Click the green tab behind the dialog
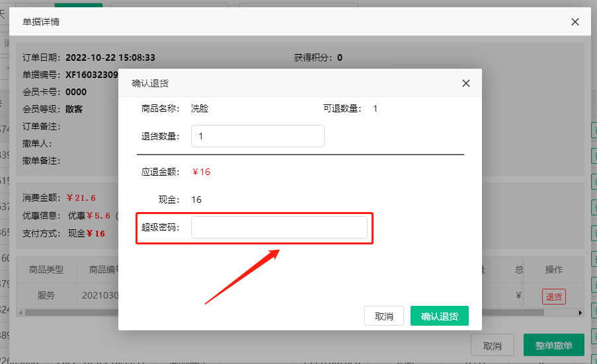Screen dimensions: 597x364 [78, 4]
